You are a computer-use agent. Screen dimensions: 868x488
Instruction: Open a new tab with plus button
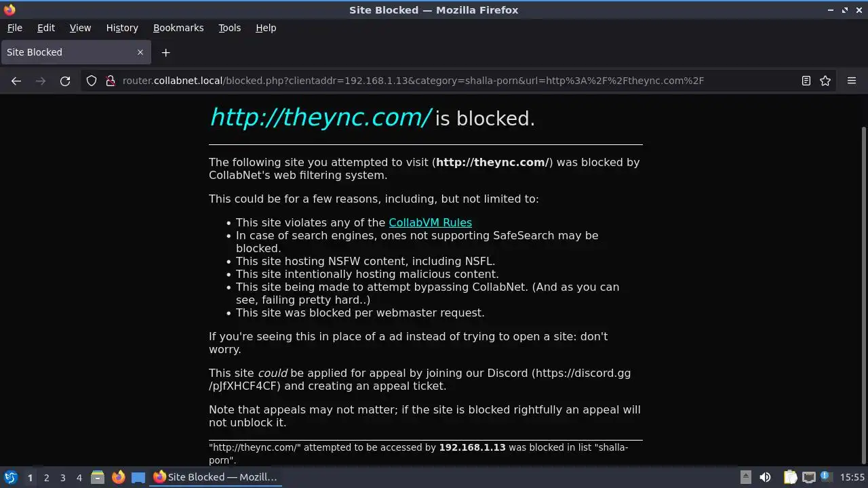point(165,52)
